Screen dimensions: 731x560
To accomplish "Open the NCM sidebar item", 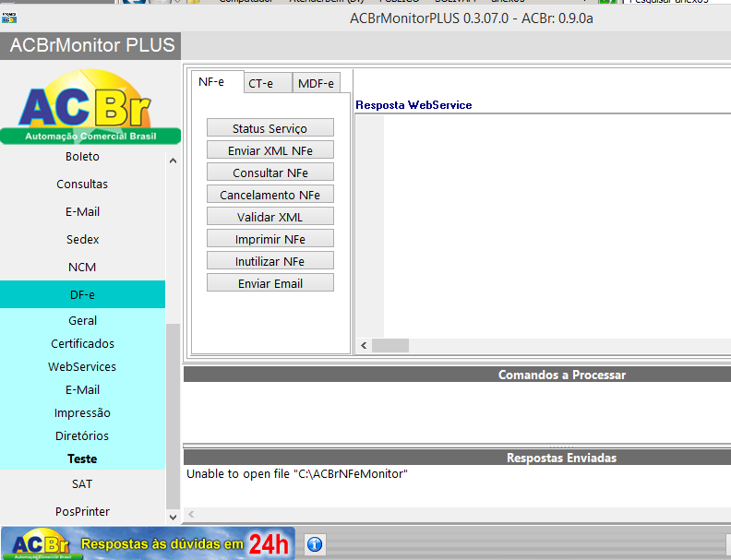I will [82, 267].
